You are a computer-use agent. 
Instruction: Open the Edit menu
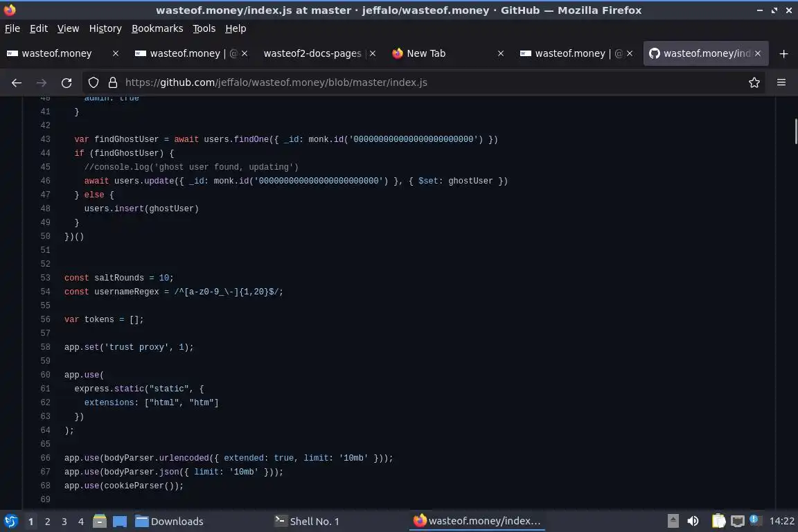(x=39, y=28)
